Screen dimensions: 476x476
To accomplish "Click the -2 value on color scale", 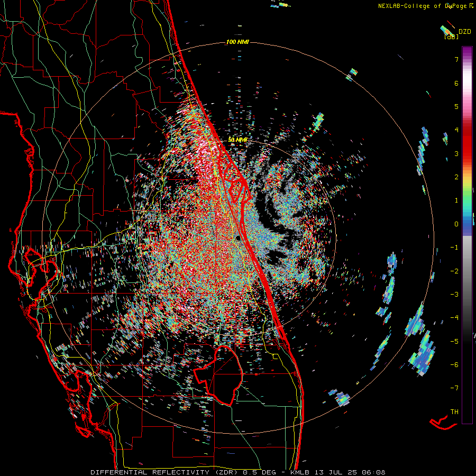I will click(x=454, y=271).
